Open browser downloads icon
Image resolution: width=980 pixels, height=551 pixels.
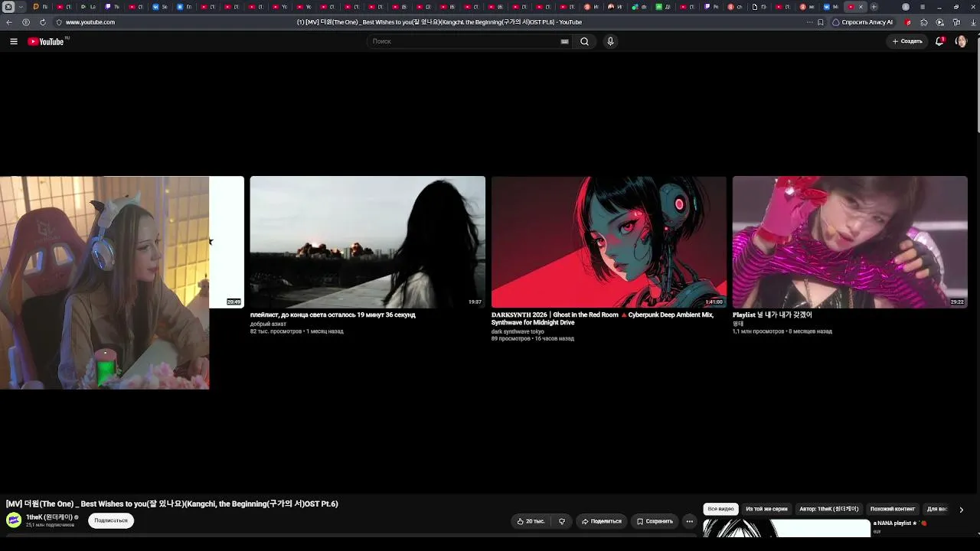pos(974,22)
